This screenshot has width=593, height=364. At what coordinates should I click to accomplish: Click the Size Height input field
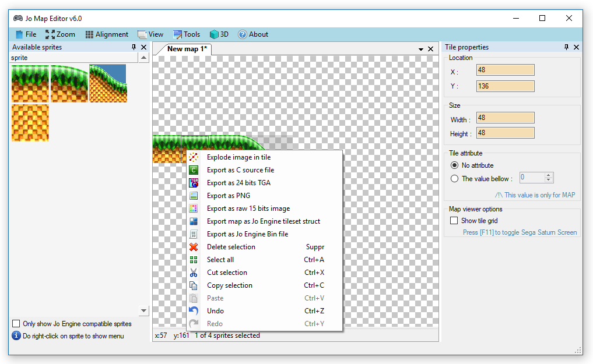coord(506,133)
